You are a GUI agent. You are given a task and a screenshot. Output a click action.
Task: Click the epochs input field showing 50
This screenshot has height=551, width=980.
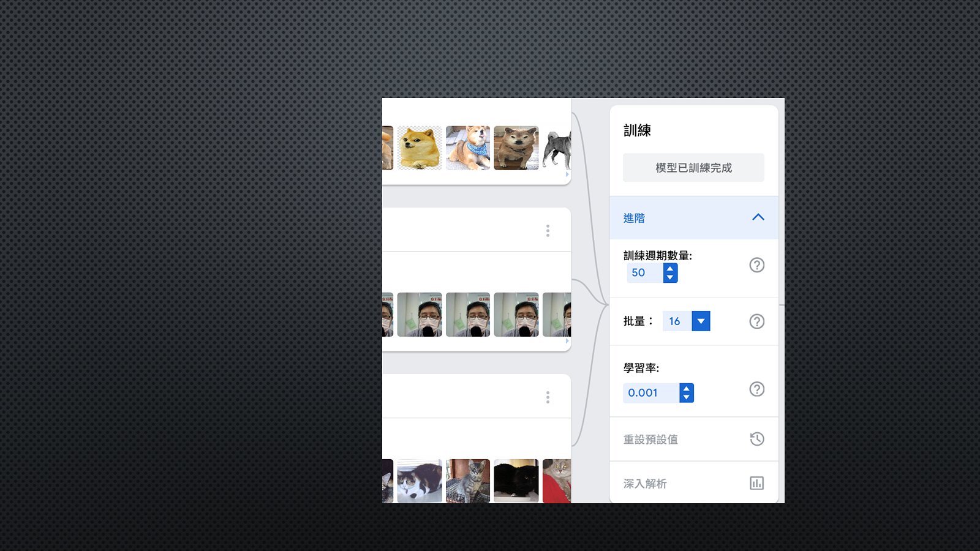point(644,273)
